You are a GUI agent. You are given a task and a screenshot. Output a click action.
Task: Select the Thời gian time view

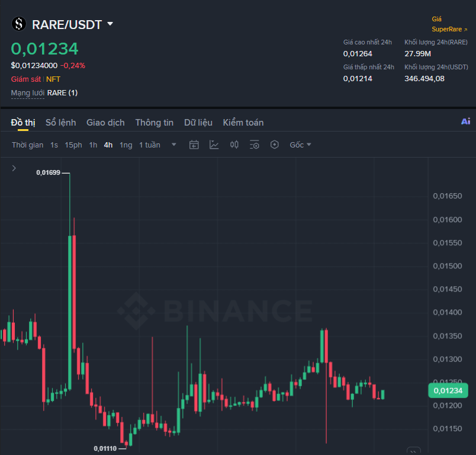tap(28, 145)
